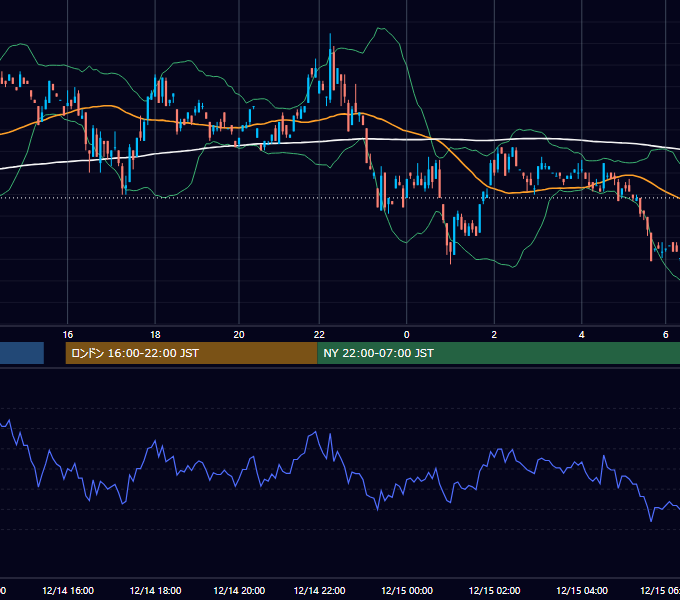Click the ロンドン 16:00-22:00 JST session bar
The height and width of the screenshot is (600, 680).
(x=191, y=353)
